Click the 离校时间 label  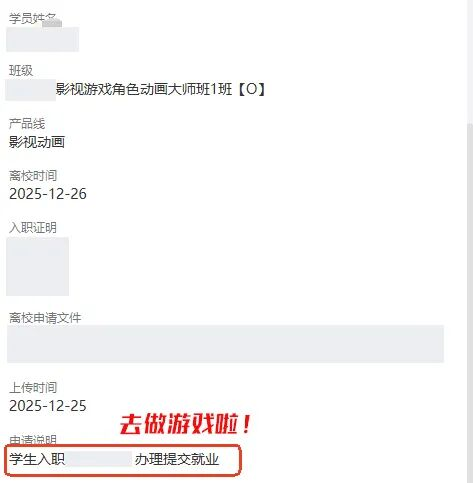point(33,176)
